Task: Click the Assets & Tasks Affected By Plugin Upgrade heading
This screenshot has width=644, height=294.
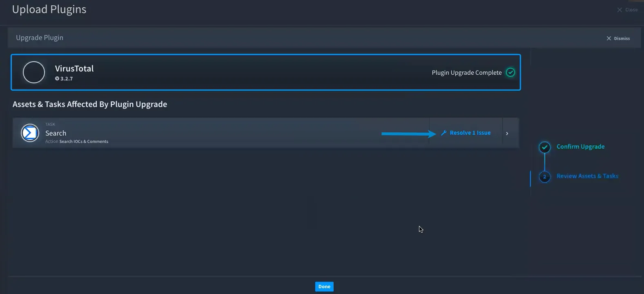Action: pos(90,104)
